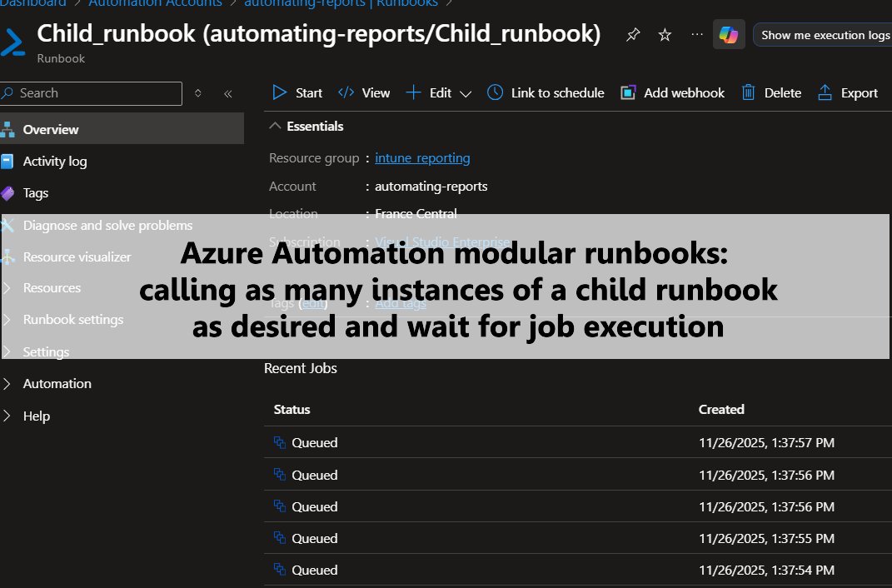Start the runbook
The width and height of the screenshot is (892, 588).
(297, 92)
